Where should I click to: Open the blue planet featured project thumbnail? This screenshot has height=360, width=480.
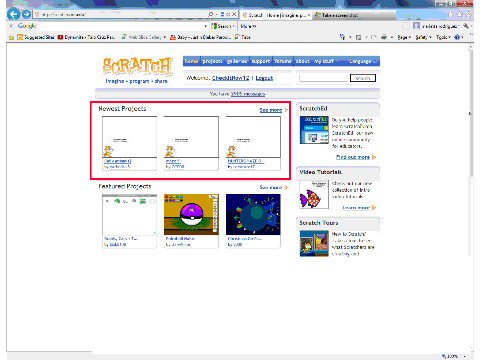253,215
